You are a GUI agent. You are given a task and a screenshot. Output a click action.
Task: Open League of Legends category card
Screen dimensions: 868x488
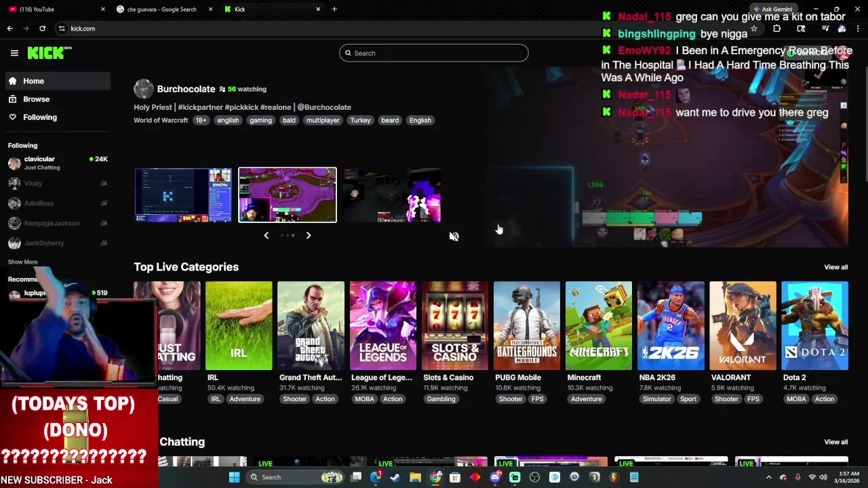382,325
